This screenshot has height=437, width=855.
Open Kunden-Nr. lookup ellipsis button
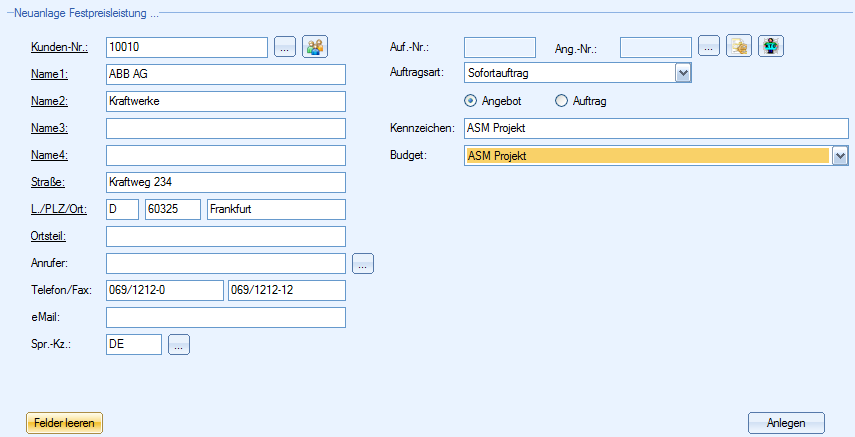point(285,47)
